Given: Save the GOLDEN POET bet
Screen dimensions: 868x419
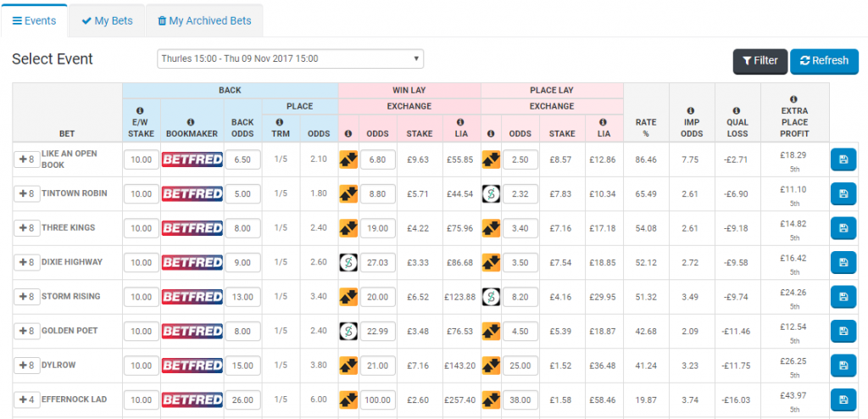Looking at the screenshot, I should pyautogui.click(x=843, y=332).
